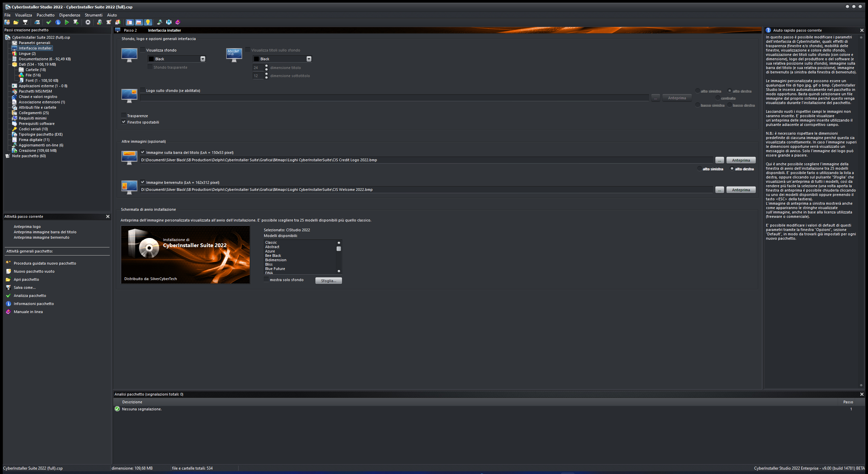868x474 pixels.
Task: Enable the Trasparenze checkbox
Action: (x=124, y=115)
